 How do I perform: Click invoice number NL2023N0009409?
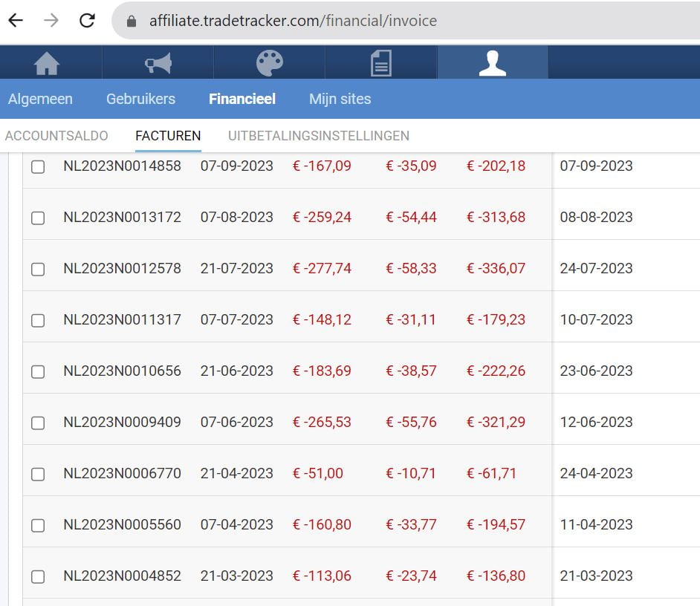122,423
